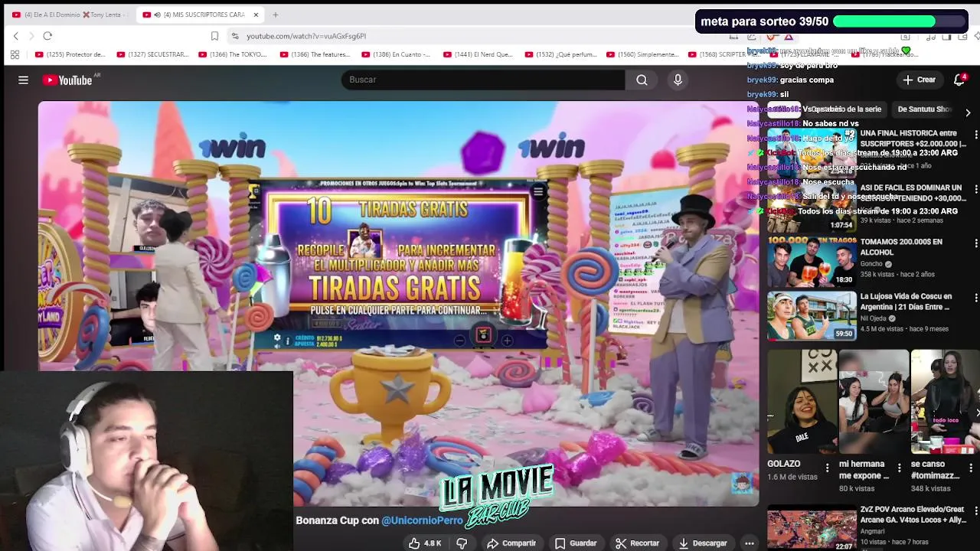Open options menu for TOMAMOS 200.000$

point(975,243)
